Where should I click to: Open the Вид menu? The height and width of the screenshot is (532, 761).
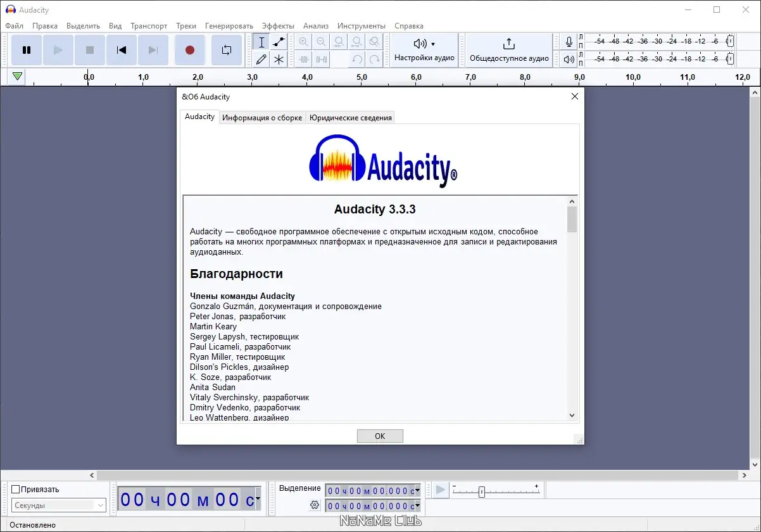[115, 26]
